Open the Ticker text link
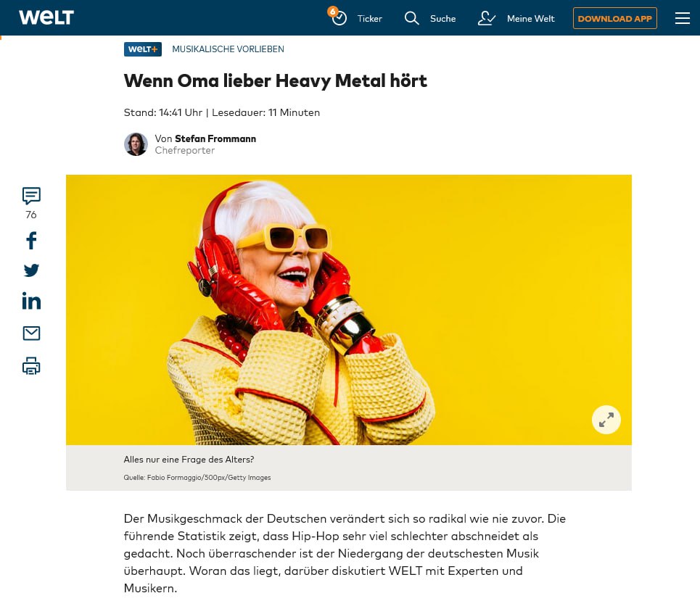 click(x=370, y=19)
